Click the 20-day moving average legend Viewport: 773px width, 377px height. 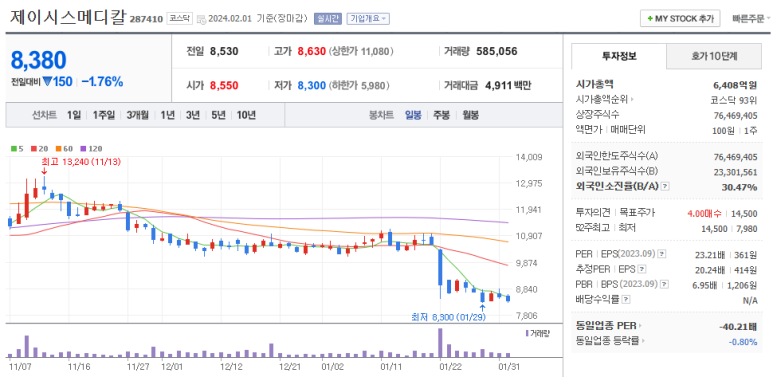tap(38, 148)
